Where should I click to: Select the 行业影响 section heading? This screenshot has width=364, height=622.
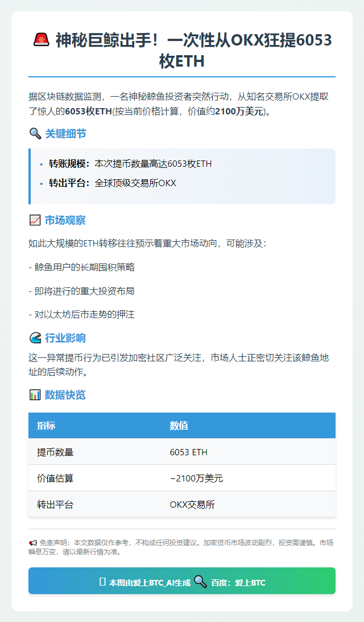point(65,338)
